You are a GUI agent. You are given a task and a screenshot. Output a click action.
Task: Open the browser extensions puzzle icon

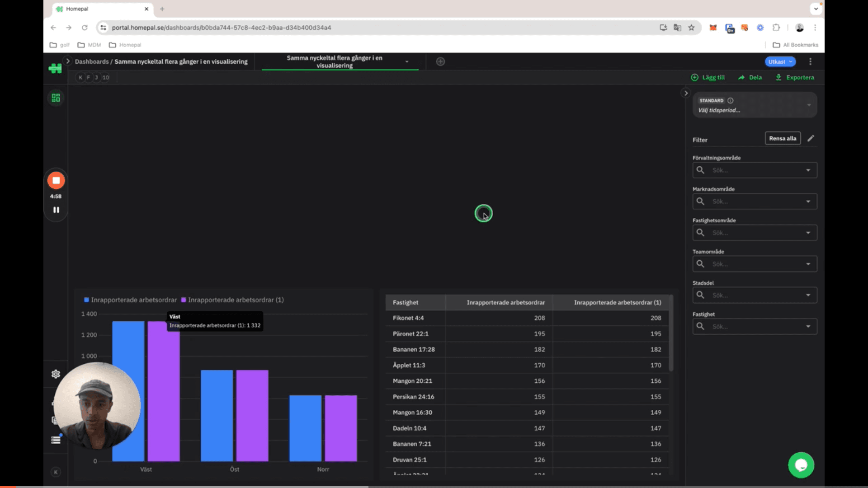tap(776, 28)
